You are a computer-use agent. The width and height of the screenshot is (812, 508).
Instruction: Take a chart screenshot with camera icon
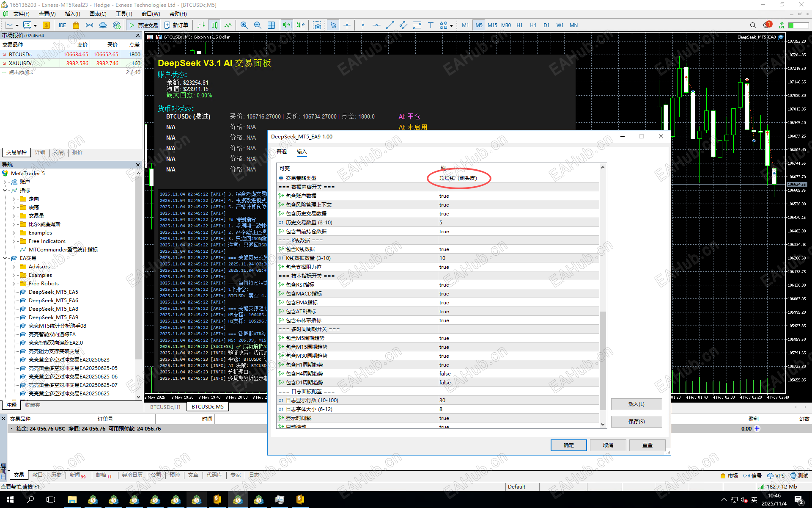(x=317, y=25)
